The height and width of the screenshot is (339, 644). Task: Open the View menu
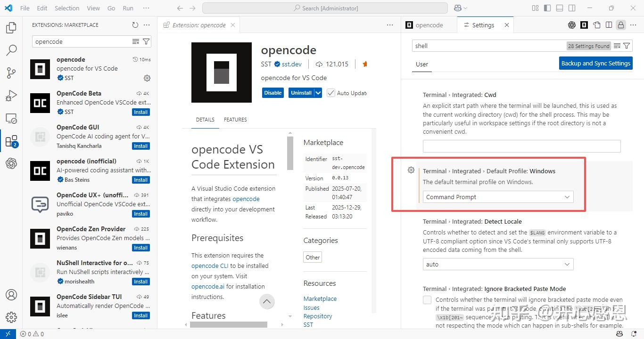pyautogui.click(x=93, y=8)
